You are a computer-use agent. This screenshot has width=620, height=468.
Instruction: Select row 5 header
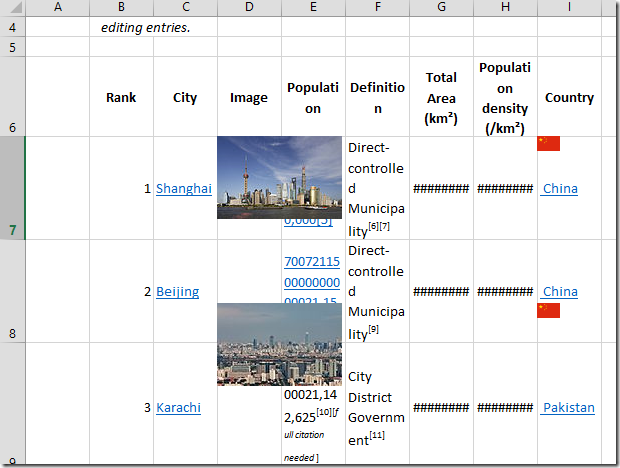pos(12,47)
